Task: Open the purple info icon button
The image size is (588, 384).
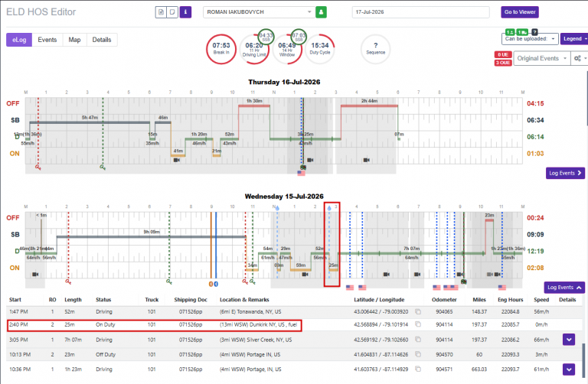Action: click(185, 12)
